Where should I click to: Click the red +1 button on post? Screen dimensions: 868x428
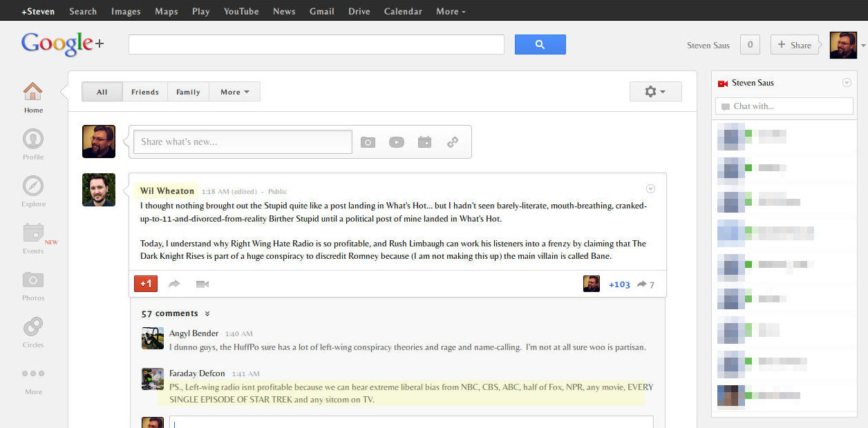(146, 284)
